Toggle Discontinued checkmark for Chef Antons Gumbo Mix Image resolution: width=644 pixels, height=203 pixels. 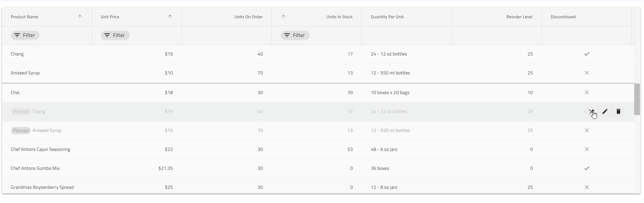587,168
